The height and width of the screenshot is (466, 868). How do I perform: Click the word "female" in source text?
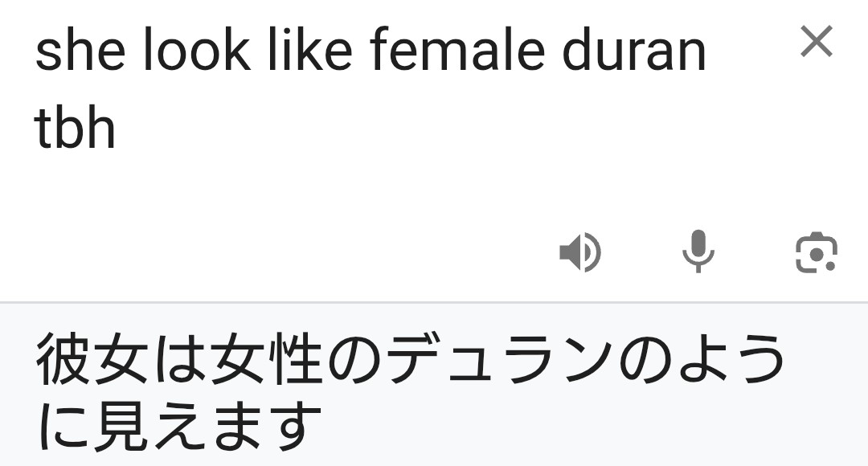coord(444,52)
